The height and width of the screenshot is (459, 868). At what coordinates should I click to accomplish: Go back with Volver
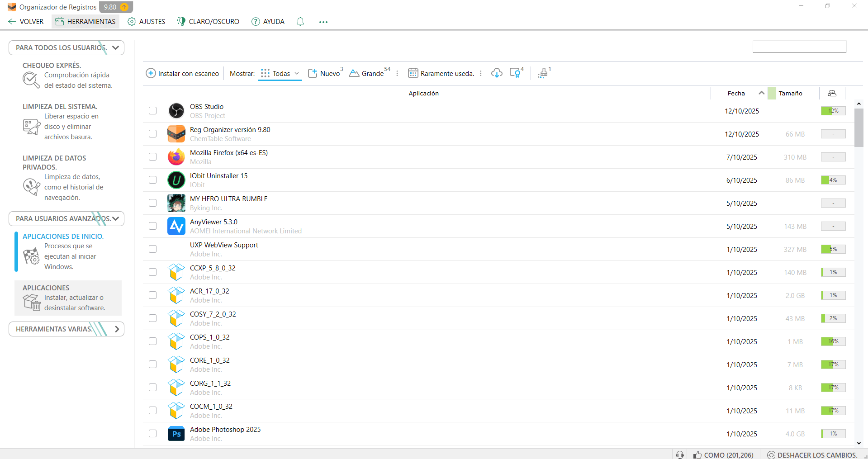tap(26, 21)
